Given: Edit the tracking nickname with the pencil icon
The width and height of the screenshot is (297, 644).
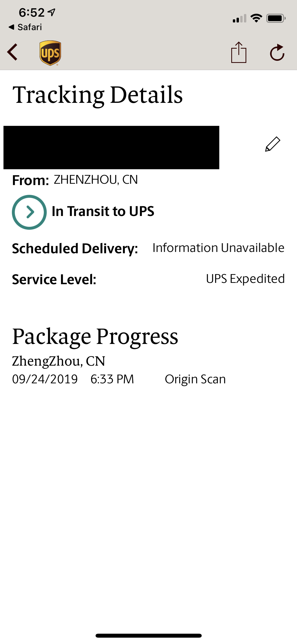Looking at the screenshot, I should click(x=272, y=144).
